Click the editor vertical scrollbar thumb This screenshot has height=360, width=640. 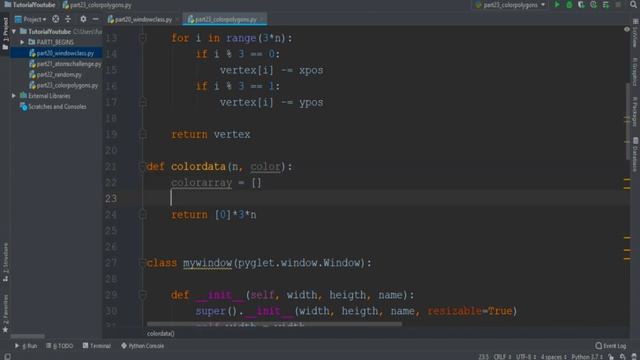(x=627, y=122)
